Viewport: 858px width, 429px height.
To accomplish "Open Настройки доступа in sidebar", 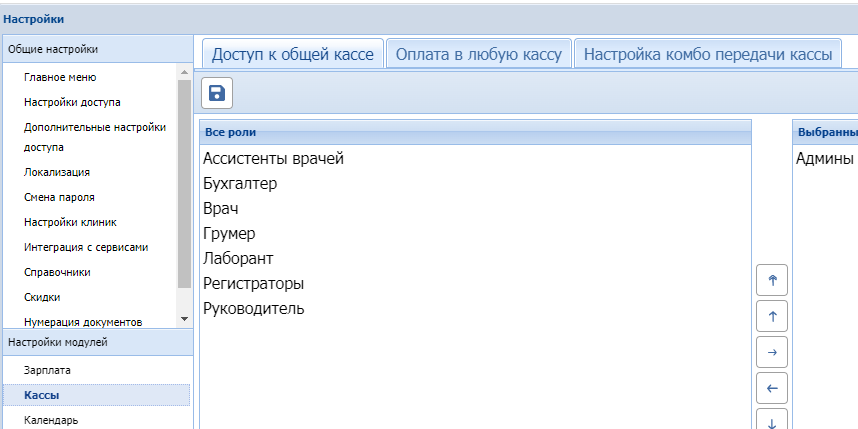I will [73, 101].
